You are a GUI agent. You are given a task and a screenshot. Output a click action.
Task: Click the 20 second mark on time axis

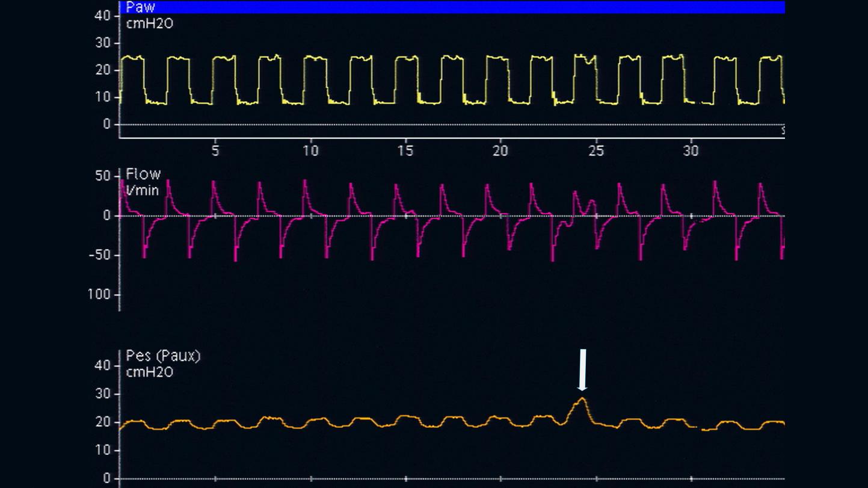pyautogui.click(x=500, y=151)
